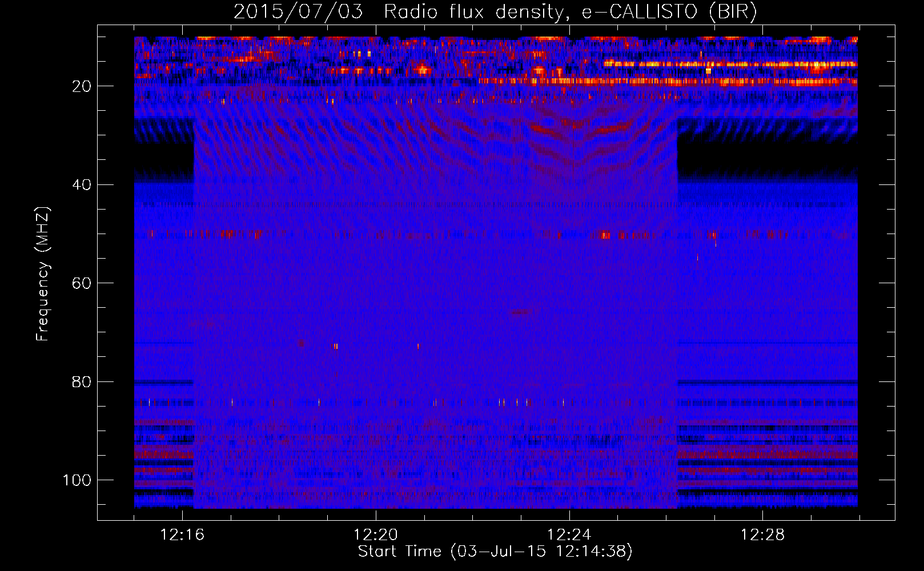Screen dimensions: 924x571
Task: Click the 12:16 time tick label
Action: pyautogui.click(x=182, y=535)
